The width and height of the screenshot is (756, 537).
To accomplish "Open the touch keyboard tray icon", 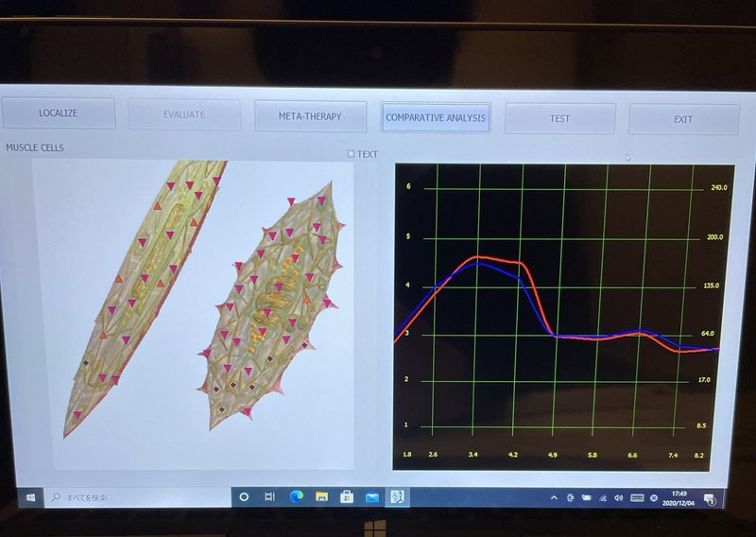I will tap(637, 498).
